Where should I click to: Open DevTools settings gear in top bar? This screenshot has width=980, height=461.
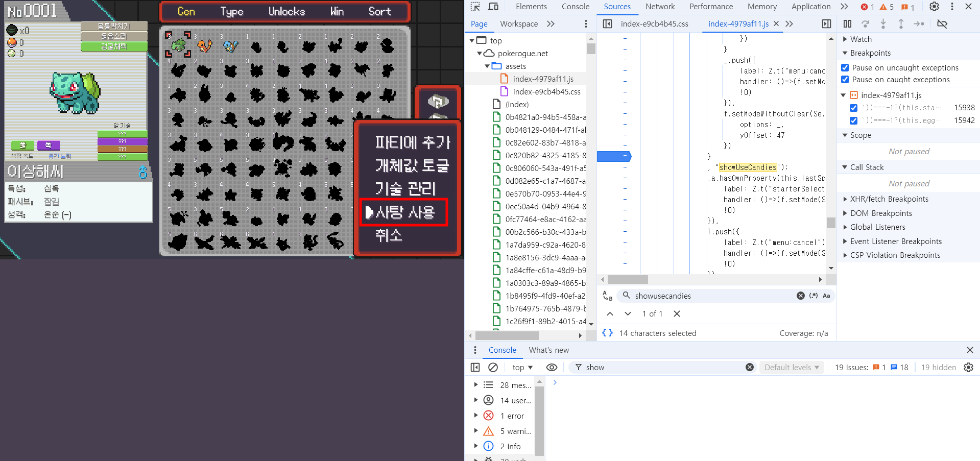point(934,7)
